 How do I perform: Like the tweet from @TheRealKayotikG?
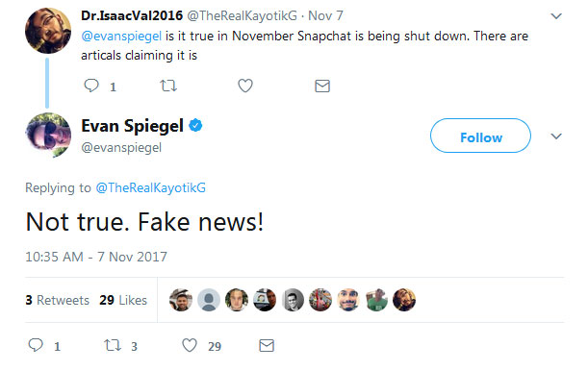245,86
